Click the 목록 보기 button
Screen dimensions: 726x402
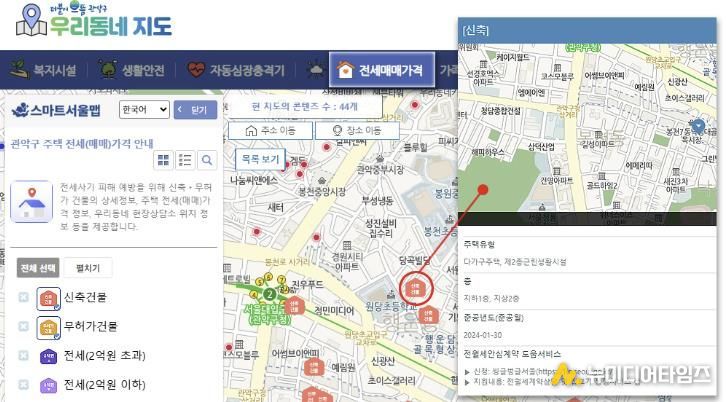pyautogui.click(x=259, y=158)
